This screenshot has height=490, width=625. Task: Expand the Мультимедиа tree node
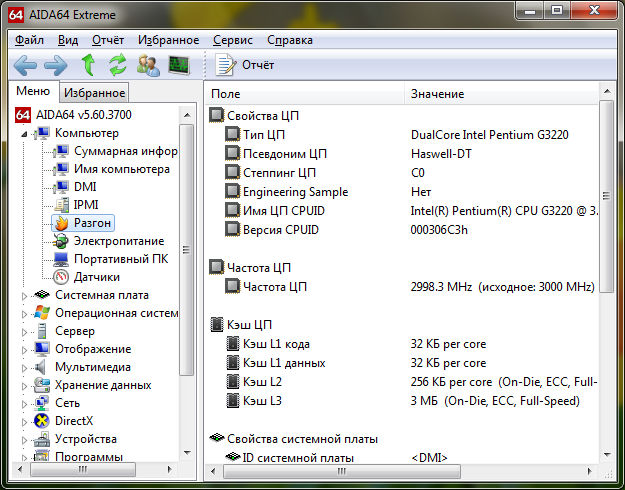point(24,368)
